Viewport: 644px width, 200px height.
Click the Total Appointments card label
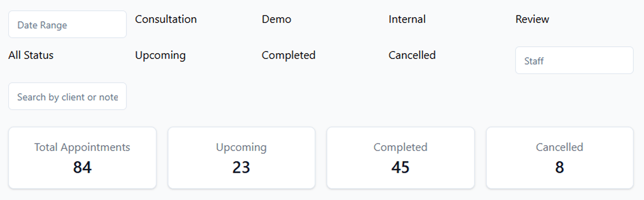click(x=82, y=147)
